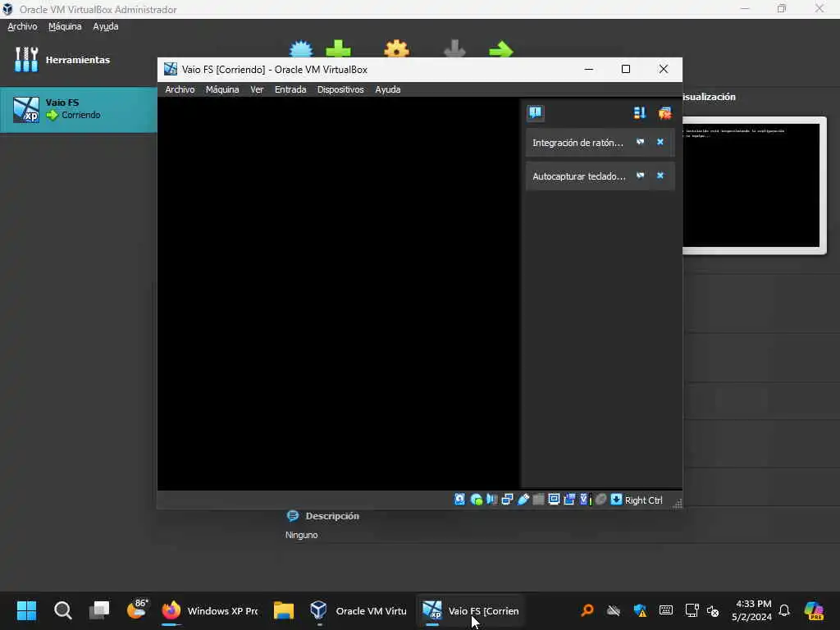
Task: Open Ayuda menu in VirtualBox Administrador
Action: click(106, 26)
